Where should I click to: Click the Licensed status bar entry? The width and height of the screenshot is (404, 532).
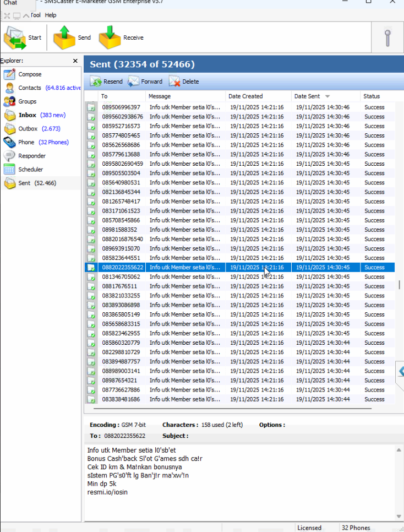pyautogui.click(x=309, y=528)
